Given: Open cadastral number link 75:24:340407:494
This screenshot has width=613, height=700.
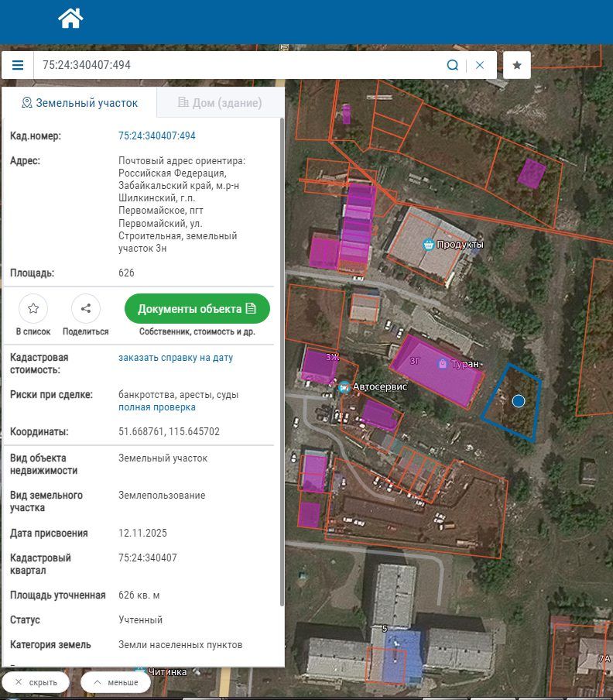Looking at the screenshot, I should (156, 136).
